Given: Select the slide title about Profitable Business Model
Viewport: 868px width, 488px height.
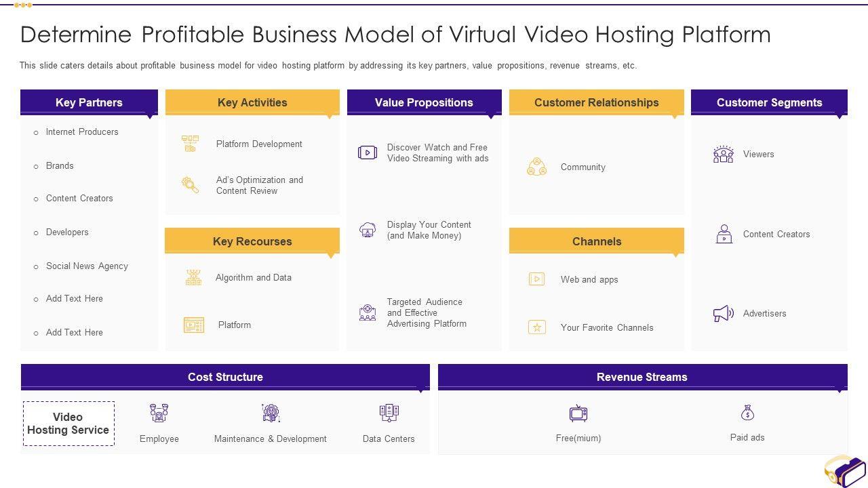Looking at the screenshot, I should (x=396, y=35).
